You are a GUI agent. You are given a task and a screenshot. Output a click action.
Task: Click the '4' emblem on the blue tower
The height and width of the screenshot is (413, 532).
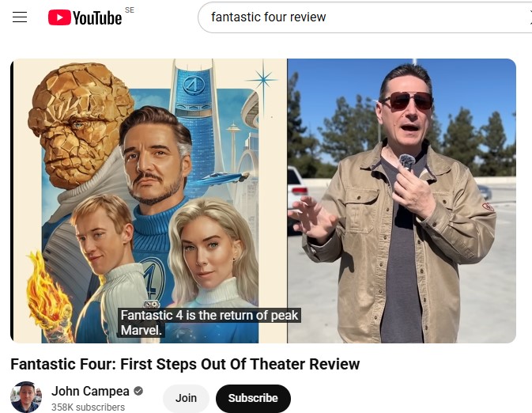coord(194,85)
